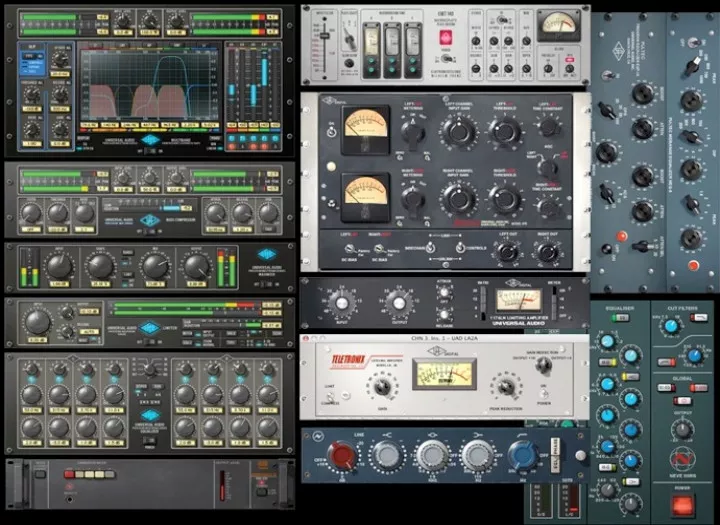Viewport: 720px width, 525px height.
Task: Click the red illuminated button on EMT 140
Action: [445, 37]
